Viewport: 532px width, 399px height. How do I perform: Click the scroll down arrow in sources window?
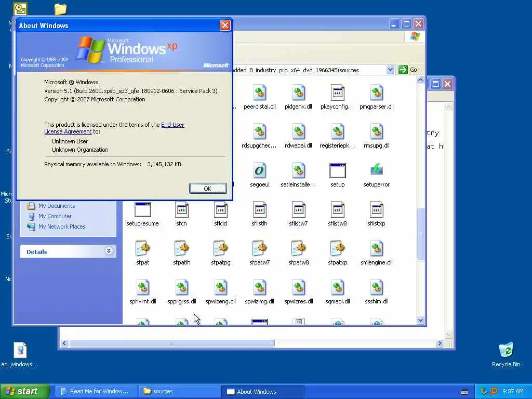(421, 320)
